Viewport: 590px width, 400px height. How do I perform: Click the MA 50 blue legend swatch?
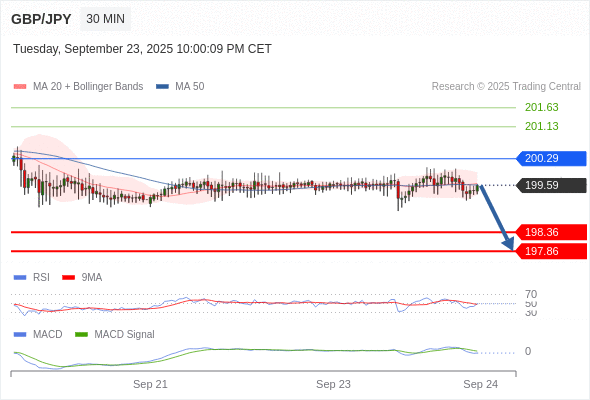tap(162, 87)
